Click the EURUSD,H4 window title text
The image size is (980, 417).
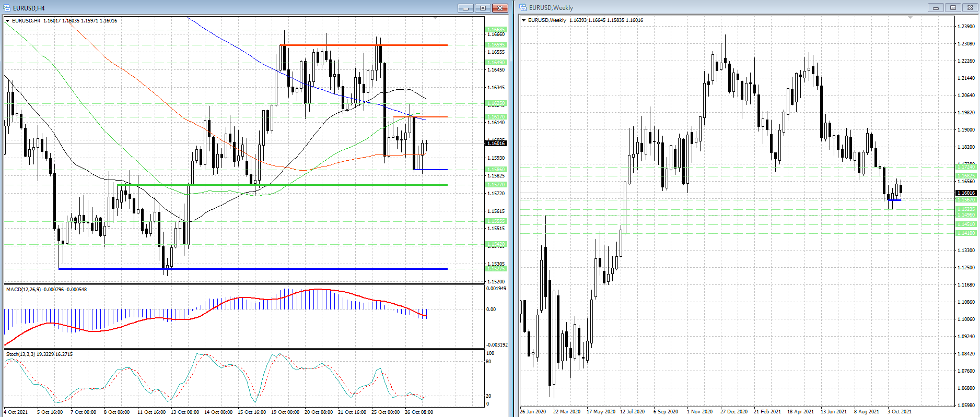pos(29,8)
